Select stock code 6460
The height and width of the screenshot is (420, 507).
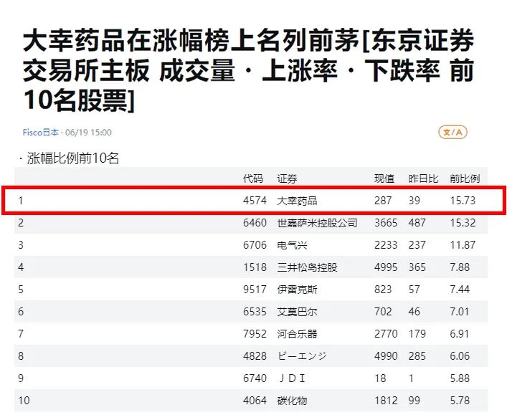point(255,223)
